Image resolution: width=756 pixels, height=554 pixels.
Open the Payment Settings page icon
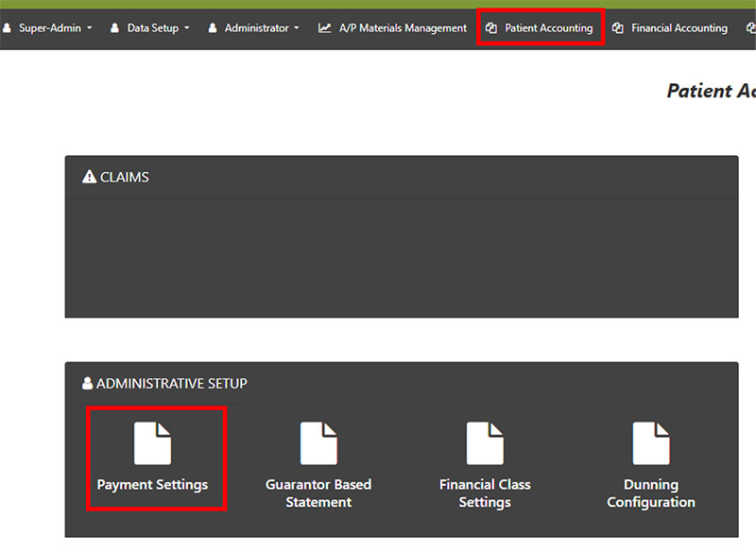(152, 443)
